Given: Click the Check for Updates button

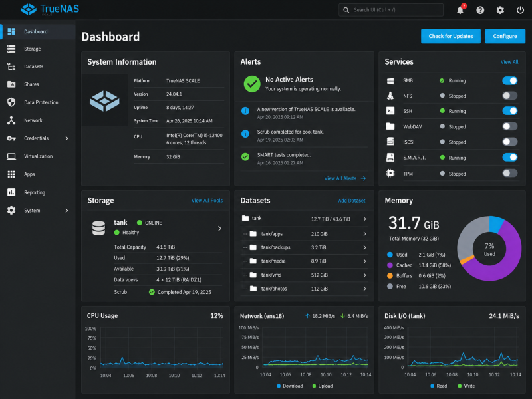Looking at the screenshot, I should pos(451,36).
